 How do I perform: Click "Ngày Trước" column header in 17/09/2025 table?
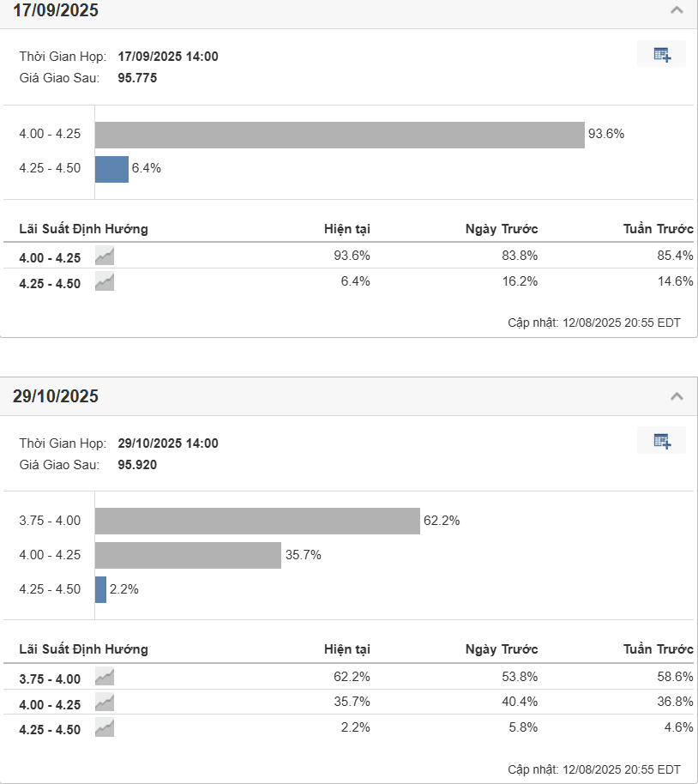click(502, 229)
